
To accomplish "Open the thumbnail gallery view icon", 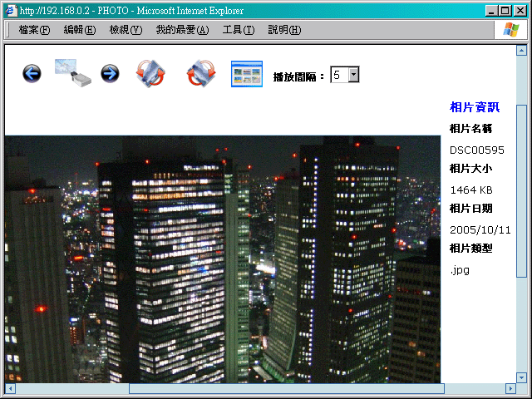I will coord(247,74).
